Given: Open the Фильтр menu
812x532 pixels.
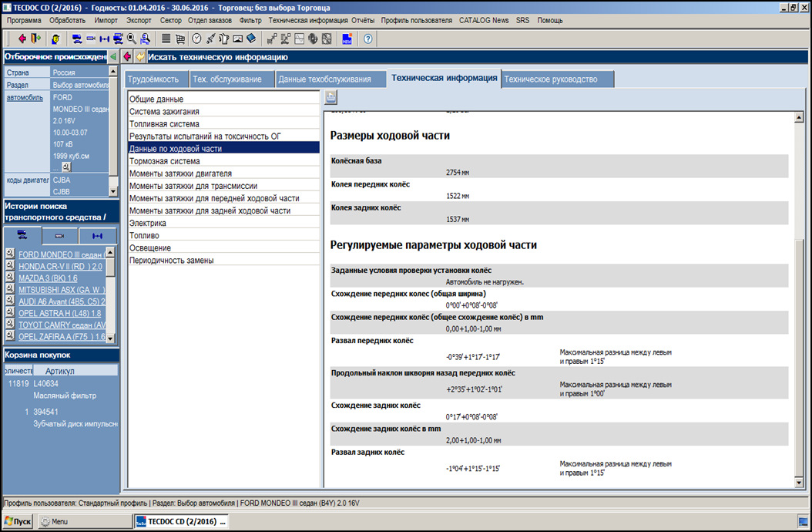Looking at the screenshot, I should pos(250,20).
